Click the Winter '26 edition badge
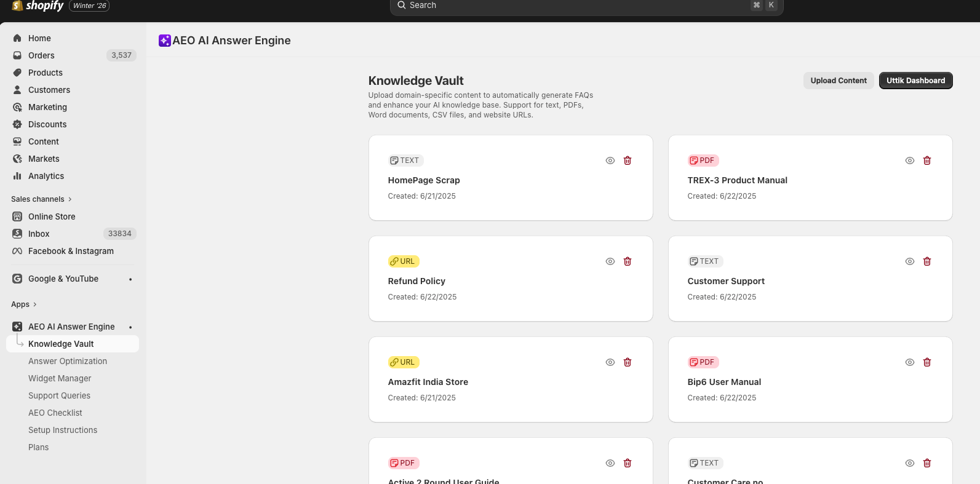 point(89,6)
